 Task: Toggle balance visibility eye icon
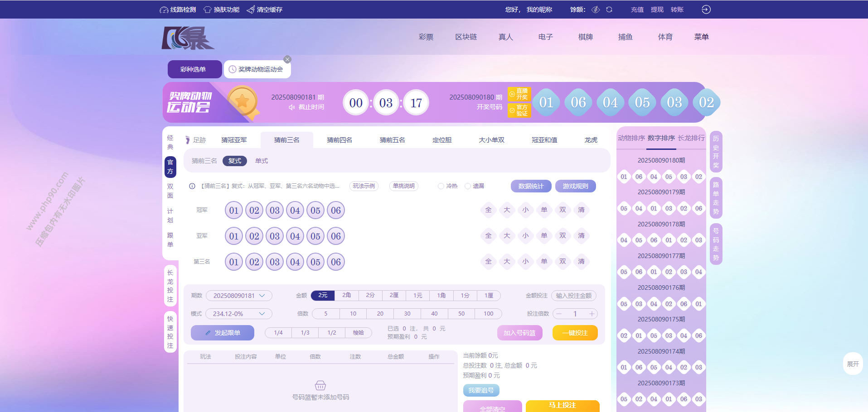click(x=596, y=10)
